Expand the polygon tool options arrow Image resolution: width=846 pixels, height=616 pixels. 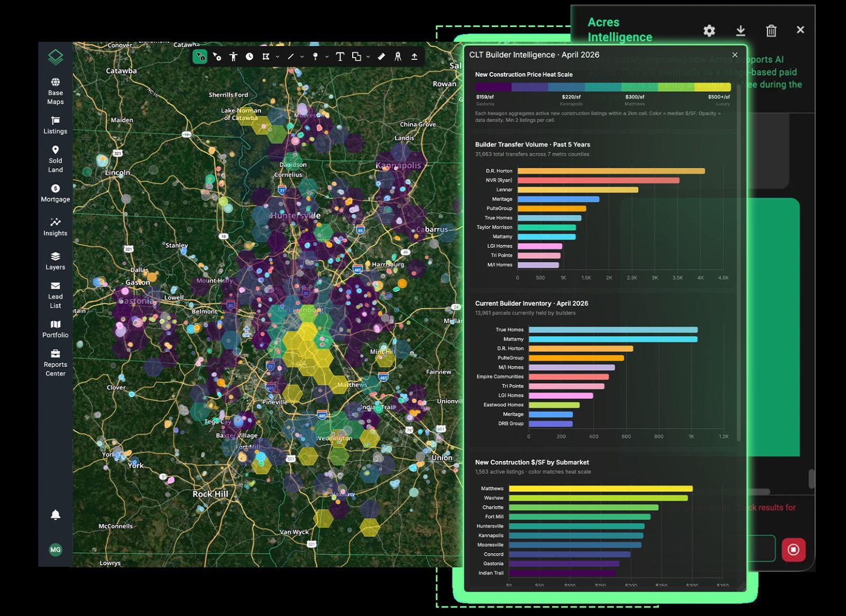277,57
